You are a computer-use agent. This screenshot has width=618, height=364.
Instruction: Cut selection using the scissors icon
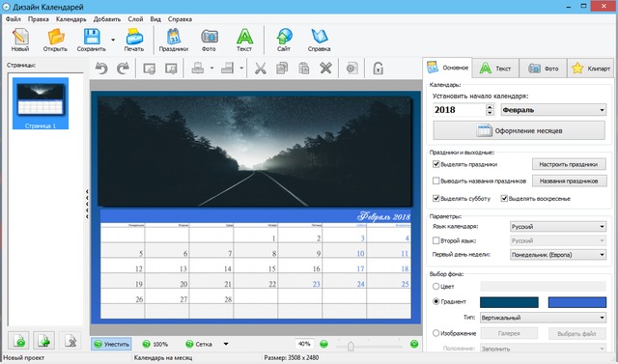click(x=260, y=69)
